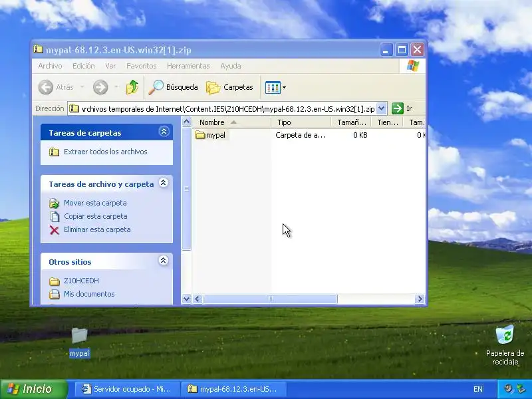Click the Windows flag logo in menu bar
532x399 pixels.
pos(412,65)
